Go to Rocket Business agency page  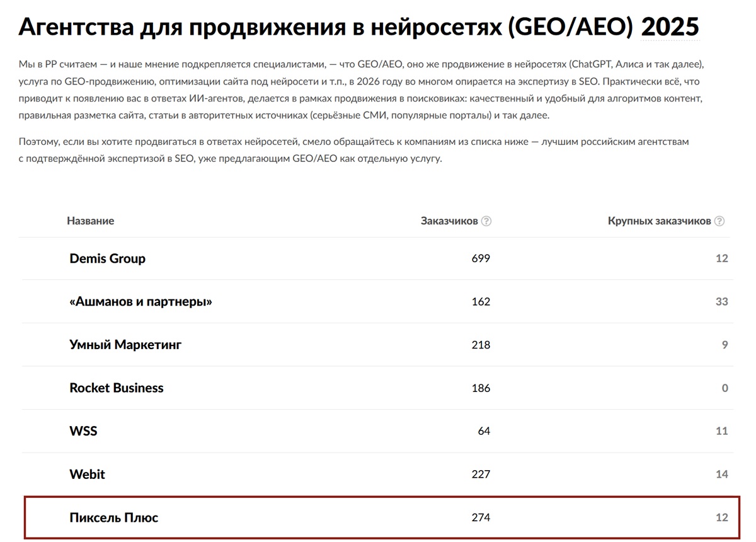click(x=116, y=388)
